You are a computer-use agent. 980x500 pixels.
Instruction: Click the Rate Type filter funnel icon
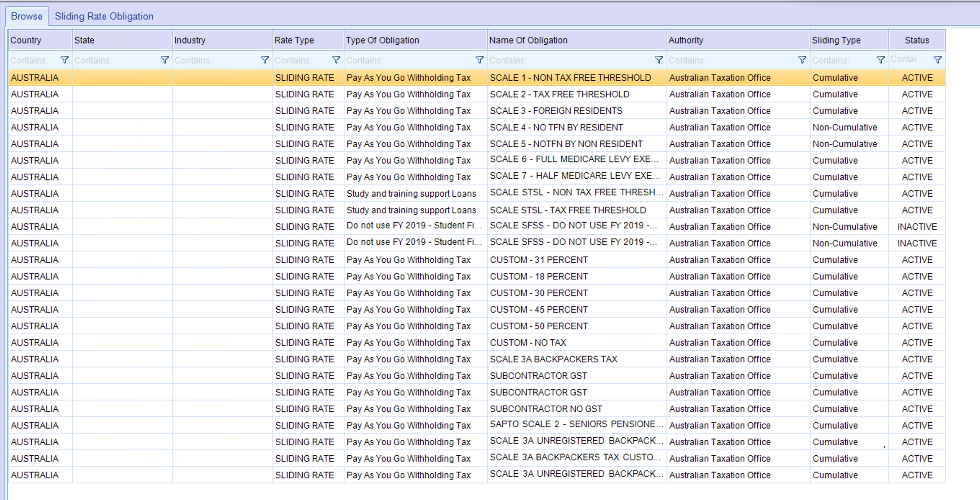tap(336, 60)
